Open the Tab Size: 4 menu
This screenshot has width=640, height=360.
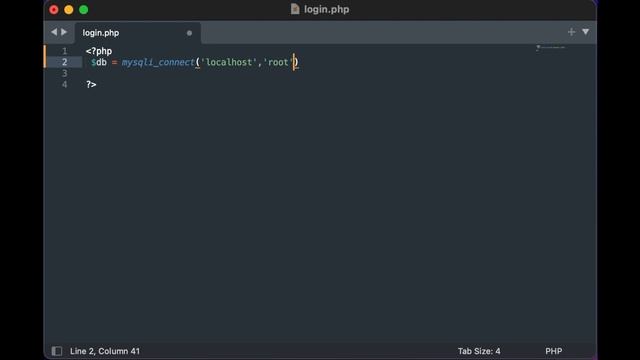coord(479,351)
